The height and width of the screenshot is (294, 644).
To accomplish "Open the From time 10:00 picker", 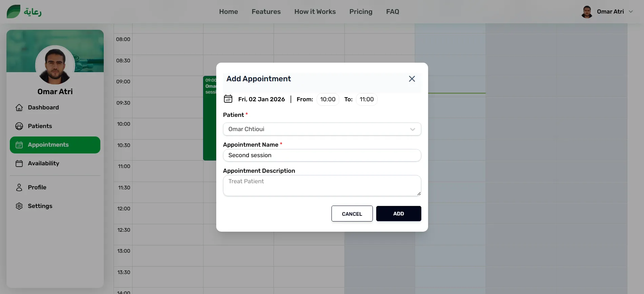I will pyautogui.click(x=328, y=99).
